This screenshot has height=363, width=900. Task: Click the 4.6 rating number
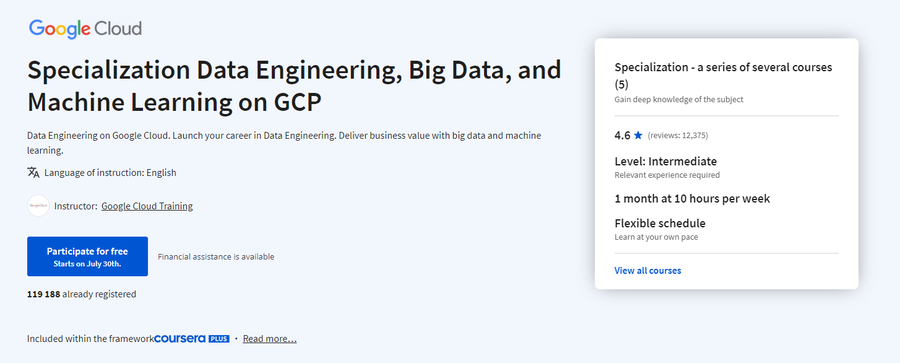pyautogui.click(x=622, y=136)
